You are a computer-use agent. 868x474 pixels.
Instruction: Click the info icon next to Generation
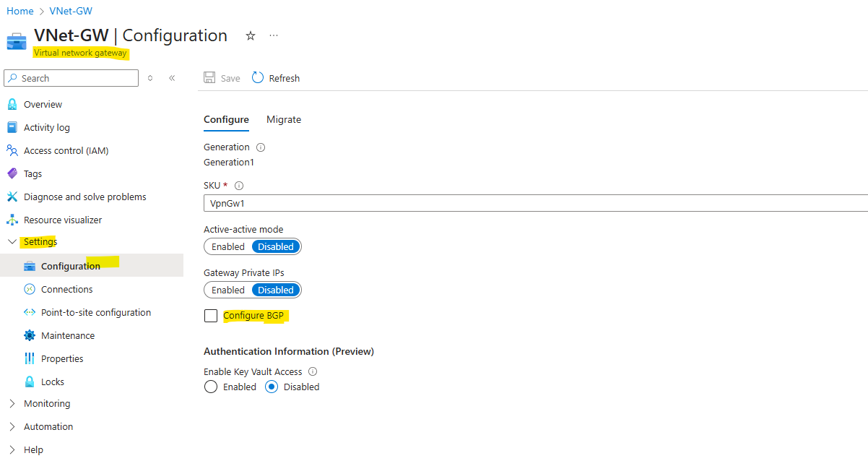[x=261, y=147]
